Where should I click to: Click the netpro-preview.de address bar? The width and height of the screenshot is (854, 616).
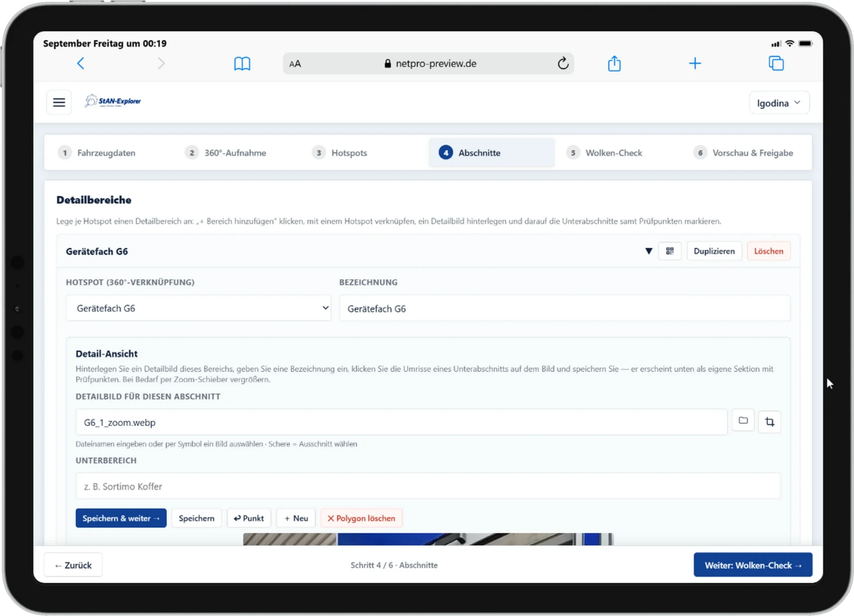[x=428, y=64]
